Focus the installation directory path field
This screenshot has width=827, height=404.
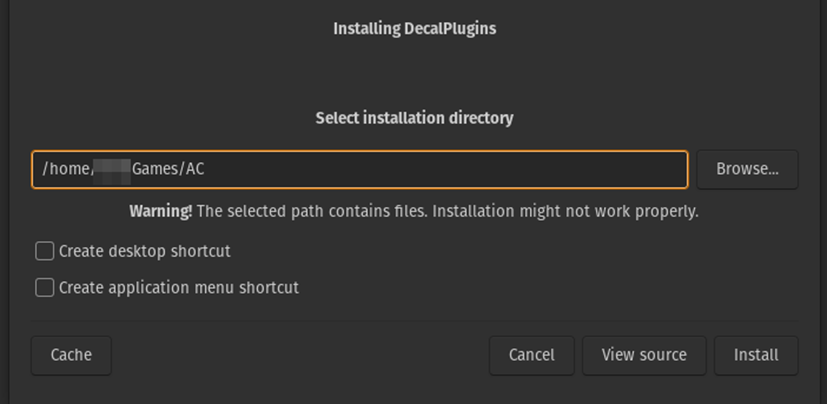point(360,169)
